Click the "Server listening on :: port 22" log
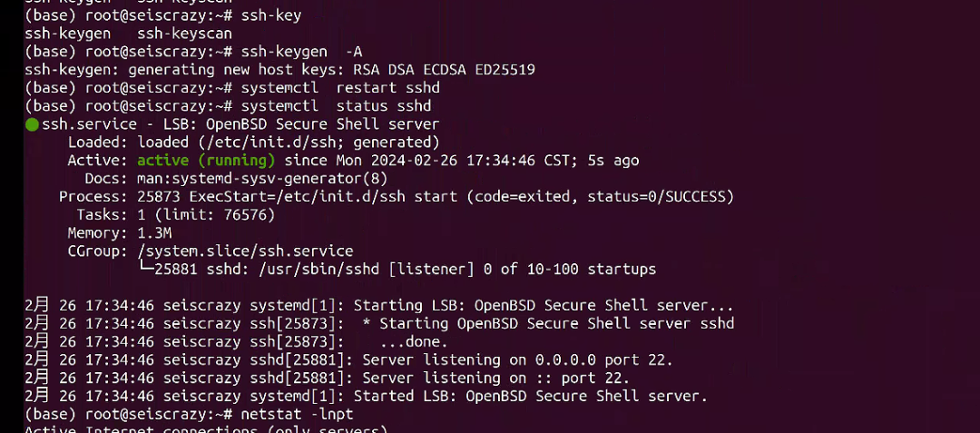The height and width of the screenshot is (433, 980). coord(495,379)
